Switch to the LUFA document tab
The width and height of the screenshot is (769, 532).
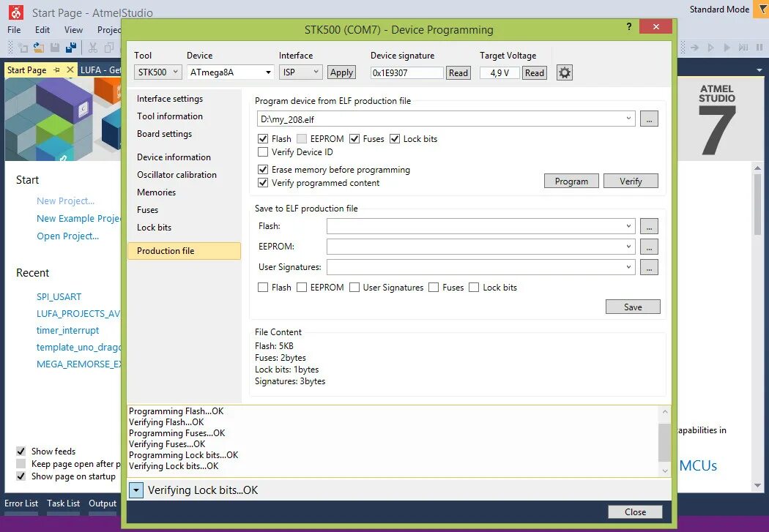pos(100,70)
